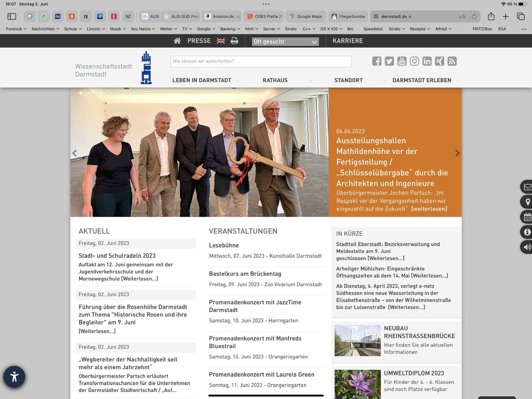Expand the Musik bookmarks folder
The width and height of the screenshot is (532, 399).
pos(117,29)
